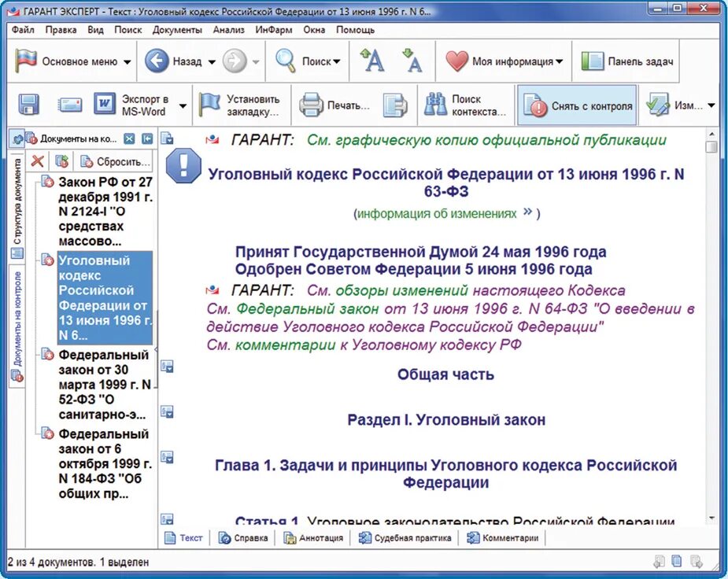Open графическую копию официальной публикации link
Image resolution: width=728 pixels, height=579 pixels.
(x=502, y=140)
